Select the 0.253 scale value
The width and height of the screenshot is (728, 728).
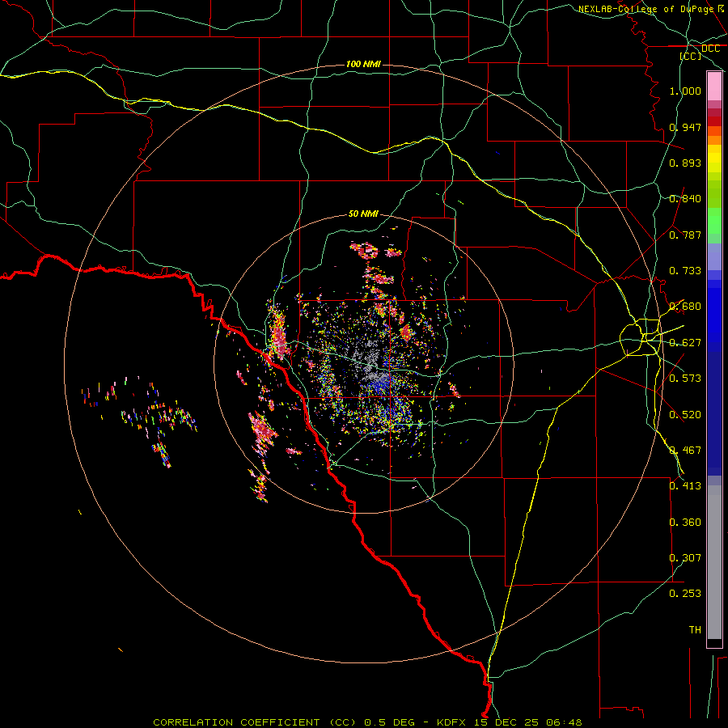pyautogui.click(x=685, y=594)
